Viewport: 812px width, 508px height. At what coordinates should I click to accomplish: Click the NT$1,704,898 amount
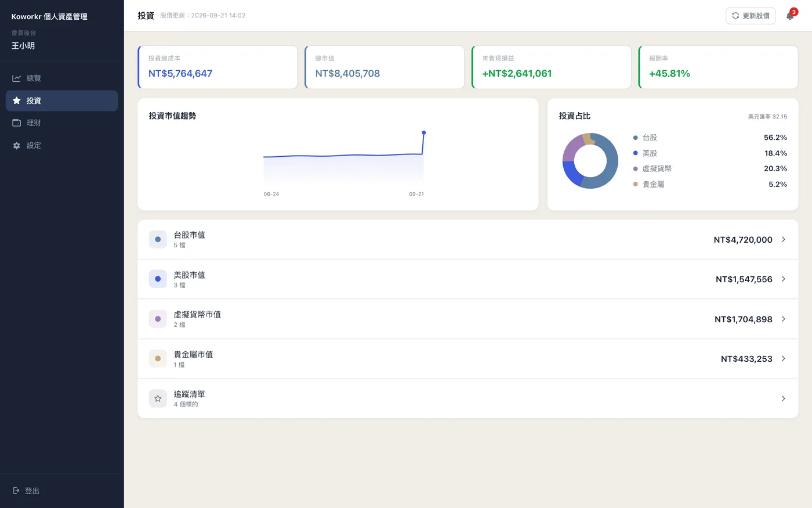[x=744, y=319]
